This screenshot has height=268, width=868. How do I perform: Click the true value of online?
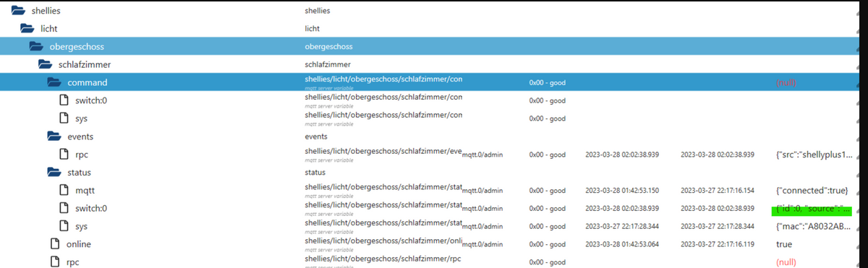click(x=784, y=244)
